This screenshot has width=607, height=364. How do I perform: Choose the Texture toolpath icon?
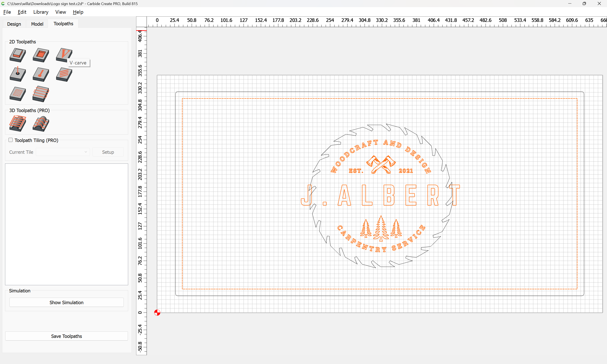(64, 74)
